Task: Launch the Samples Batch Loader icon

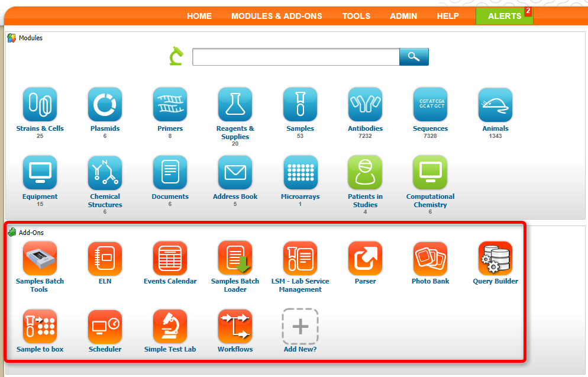Action: (235, 258)
